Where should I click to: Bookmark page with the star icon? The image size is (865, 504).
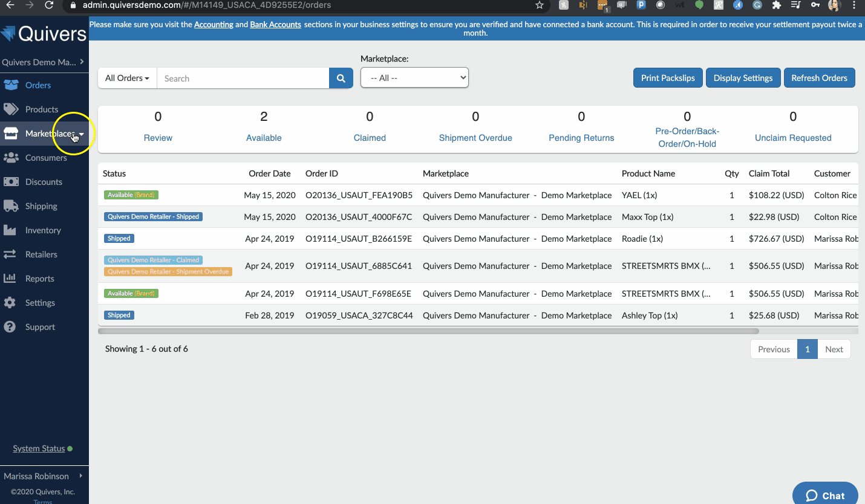[x=540, y=5]
